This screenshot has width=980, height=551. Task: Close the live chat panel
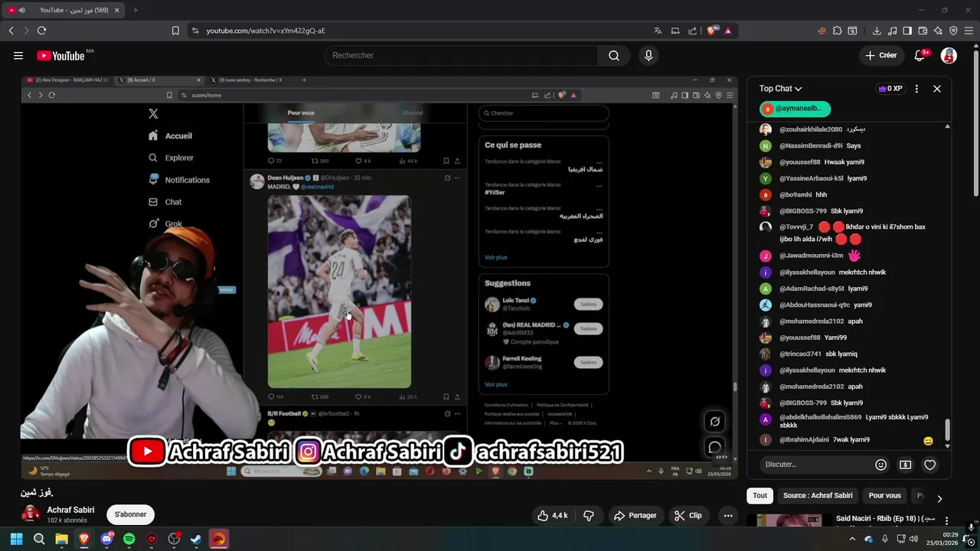937,89
